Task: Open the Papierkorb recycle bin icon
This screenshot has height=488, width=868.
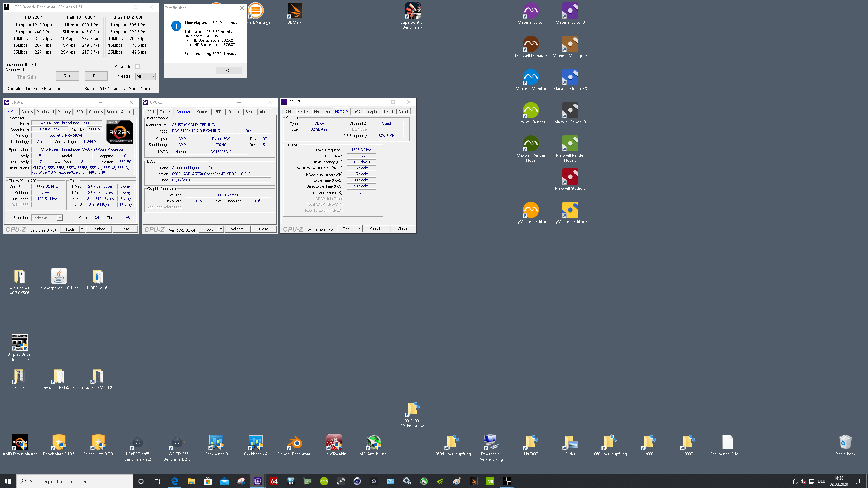Action: pyautogui.click(x=845, y=445)
